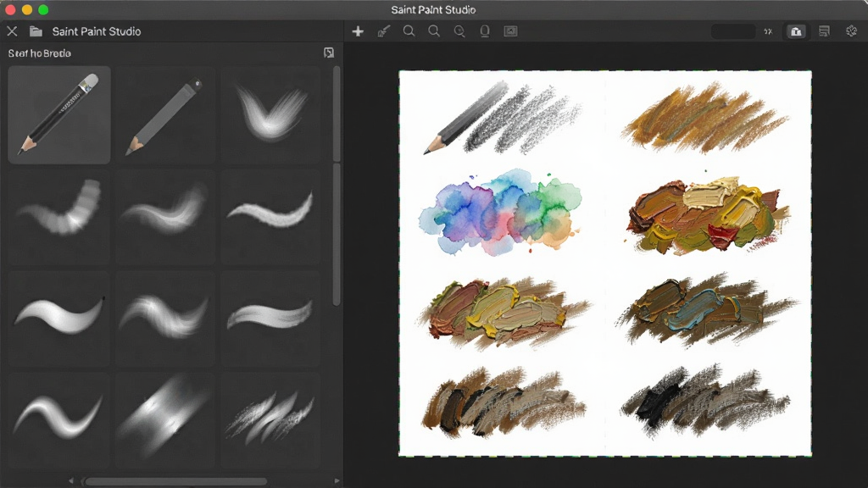Open the folder icon beside Saint Paint Studio

pos(36,31)
